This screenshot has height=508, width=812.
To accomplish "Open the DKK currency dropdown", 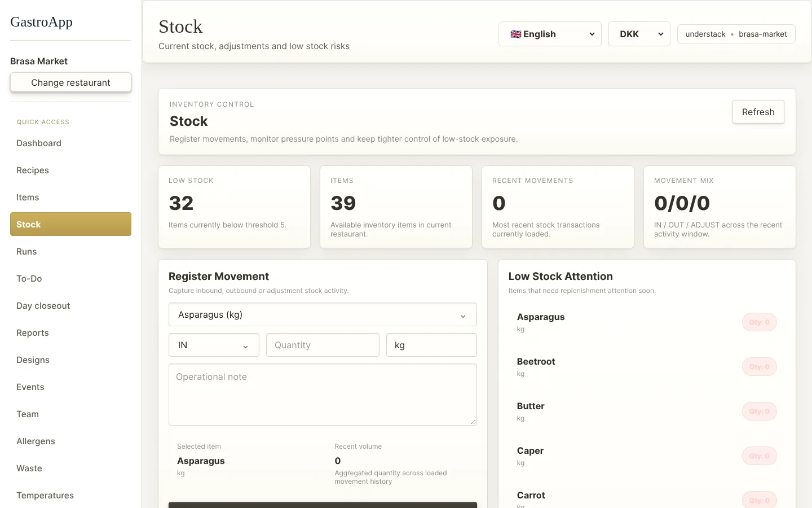I will click(639, 34).
